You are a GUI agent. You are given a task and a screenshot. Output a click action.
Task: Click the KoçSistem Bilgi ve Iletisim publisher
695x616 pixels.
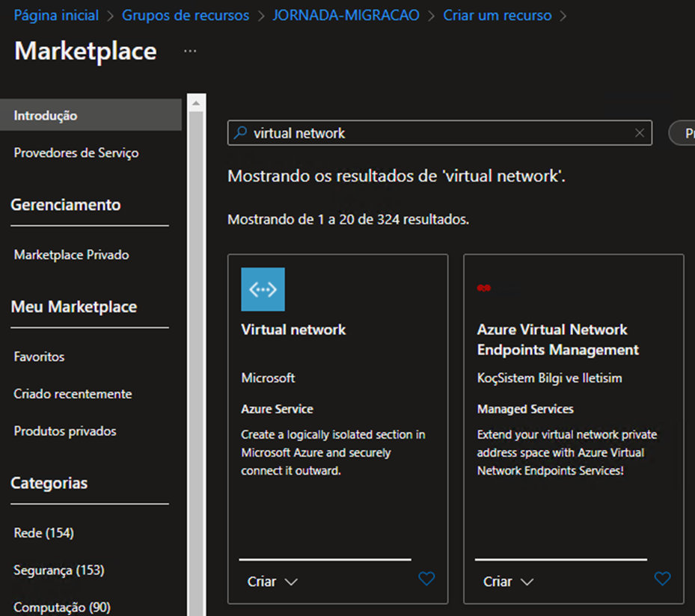[550, 378]
